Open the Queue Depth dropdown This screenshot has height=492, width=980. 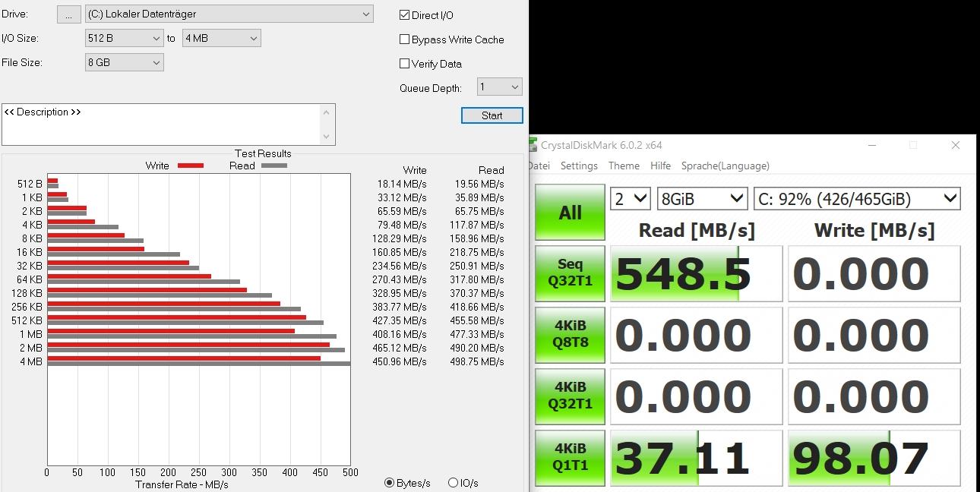pyautogui.click(x=500, y=87)
